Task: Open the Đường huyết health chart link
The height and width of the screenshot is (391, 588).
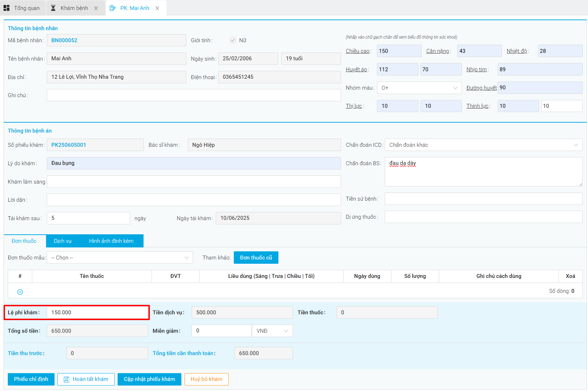Action: click(x=481, y=88)
